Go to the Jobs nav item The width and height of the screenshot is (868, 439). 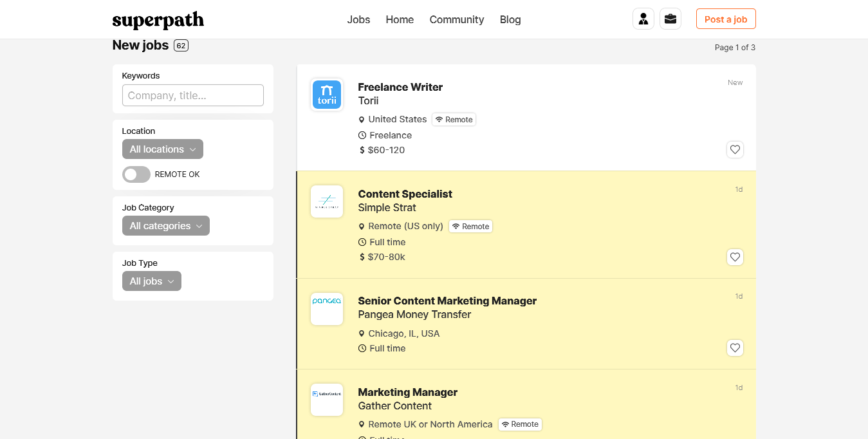pyautogui.click(x=358, y=19)
